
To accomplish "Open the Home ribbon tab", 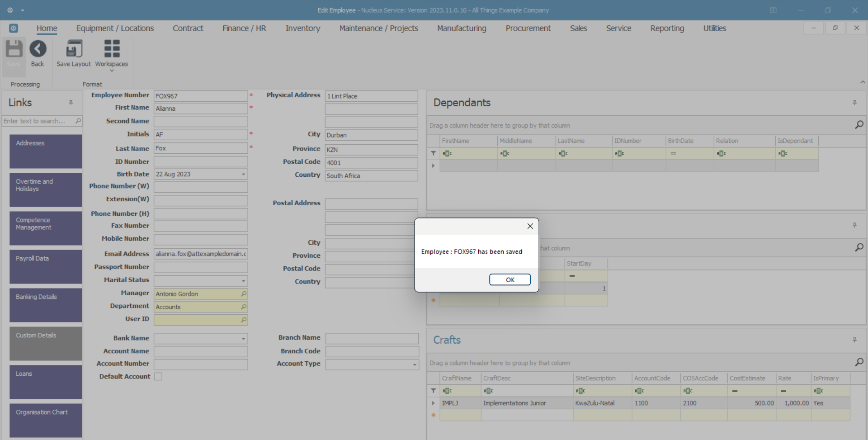I will coord(47,28).
